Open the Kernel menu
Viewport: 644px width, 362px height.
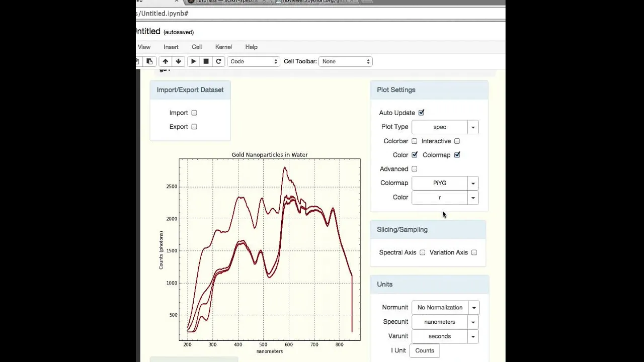223,47
